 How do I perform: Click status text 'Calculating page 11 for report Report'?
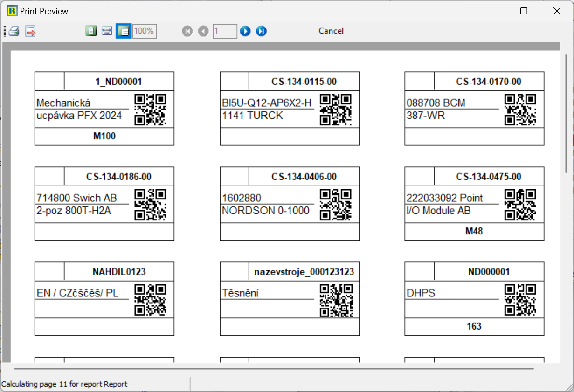coord(64,384)
